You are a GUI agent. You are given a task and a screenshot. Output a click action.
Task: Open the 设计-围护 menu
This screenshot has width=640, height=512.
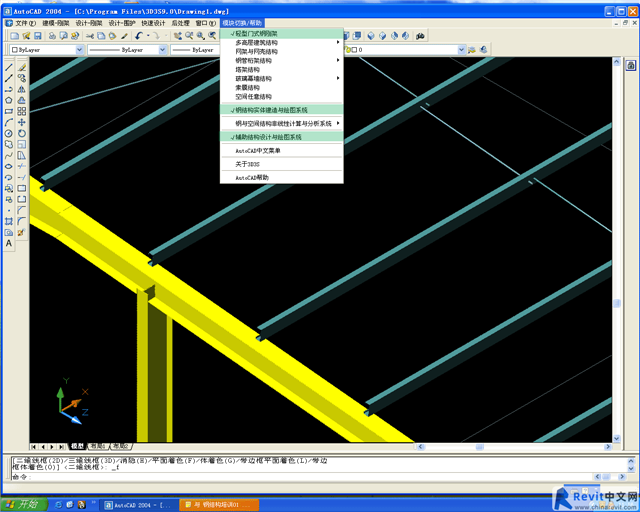122,23
